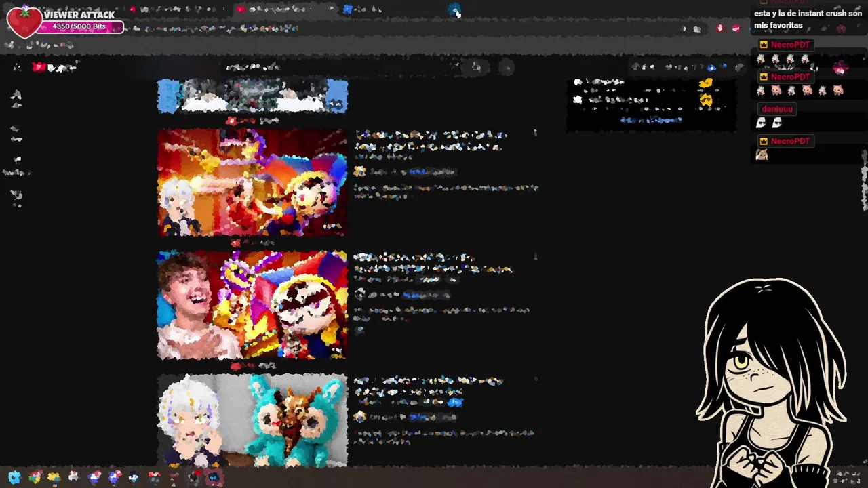Click the 4350/5000 Bits progress bar

pyautogui.click(x=79, y=27)
